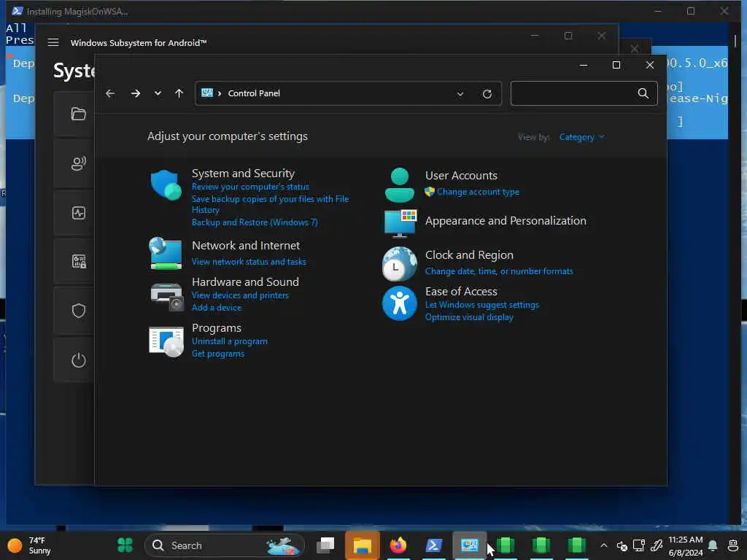The height and width of the screenshot is (560, 747).
Task: Open File Explorer from taskbar
Action: click(x=362, y=545)
